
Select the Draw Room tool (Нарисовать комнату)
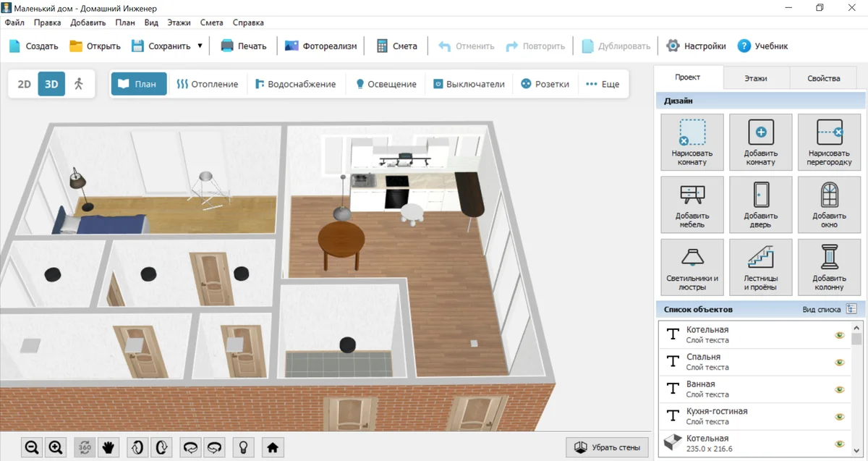tap(692, 141)
